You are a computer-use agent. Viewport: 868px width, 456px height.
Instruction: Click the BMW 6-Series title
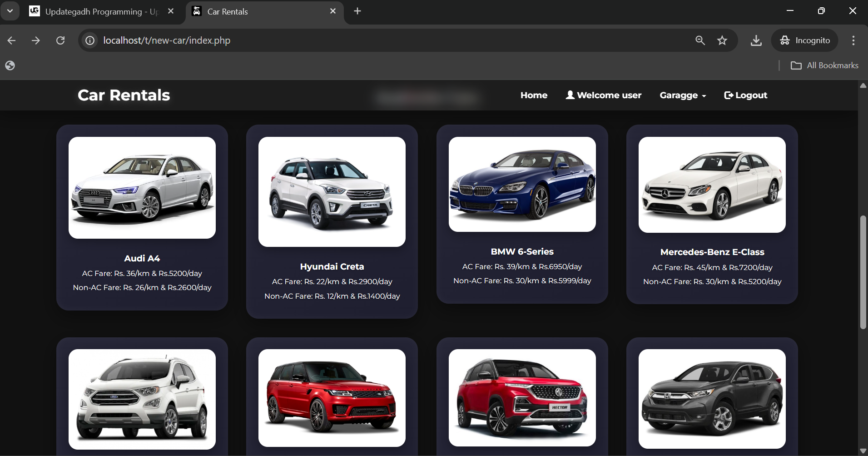(x=522, y=251)
